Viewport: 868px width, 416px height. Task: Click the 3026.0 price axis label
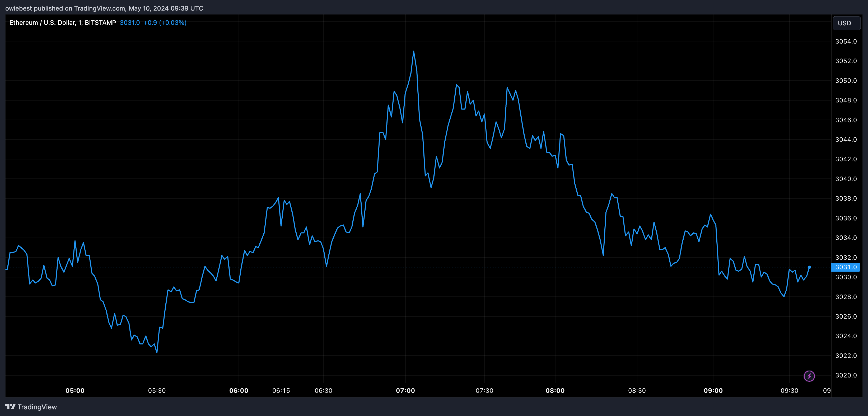(846, 316)
